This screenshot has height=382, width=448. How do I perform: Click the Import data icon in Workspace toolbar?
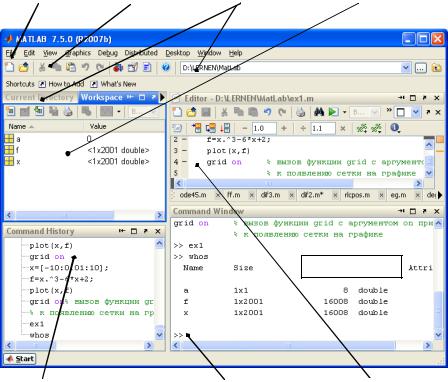[x=39, y=111]
